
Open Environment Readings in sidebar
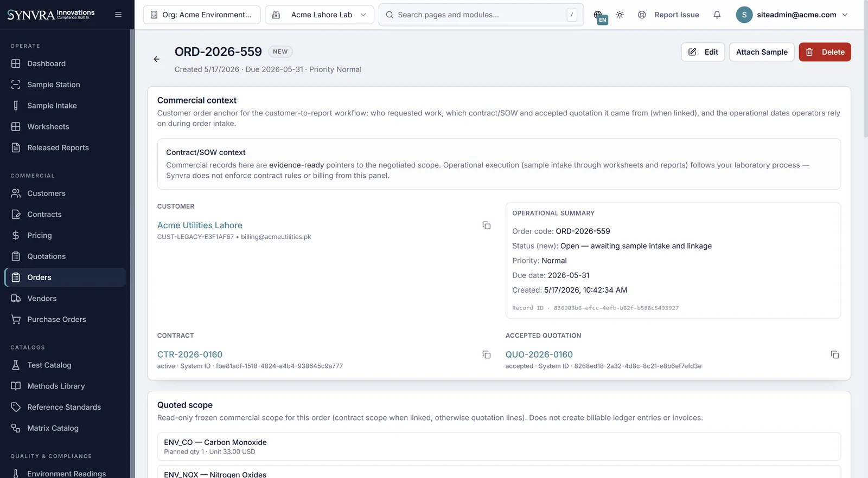(x=65, y=473)
